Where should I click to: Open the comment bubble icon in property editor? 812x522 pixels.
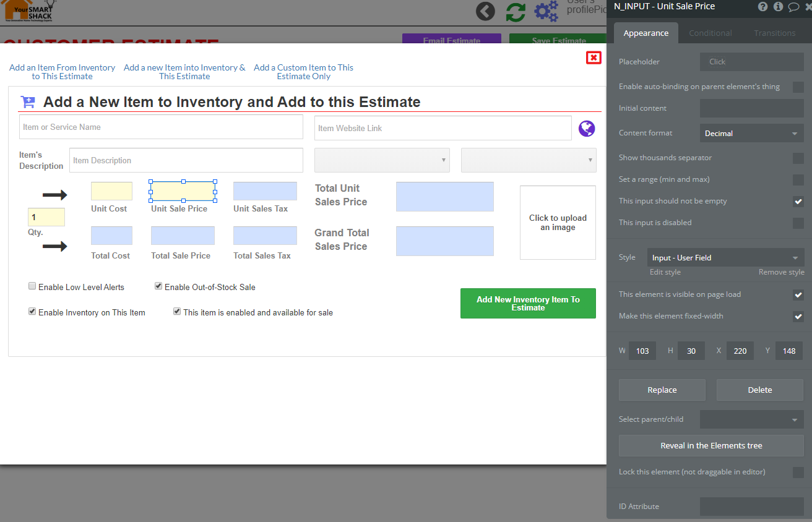tap(793, 7)
